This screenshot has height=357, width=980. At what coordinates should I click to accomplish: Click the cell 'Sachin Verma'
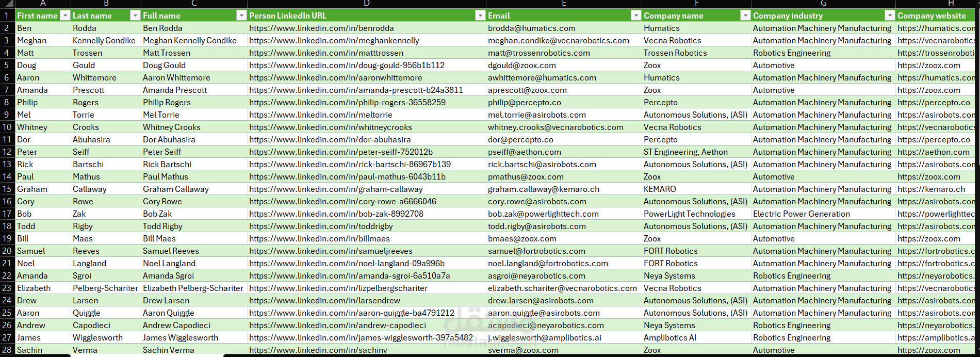(194, 350)
